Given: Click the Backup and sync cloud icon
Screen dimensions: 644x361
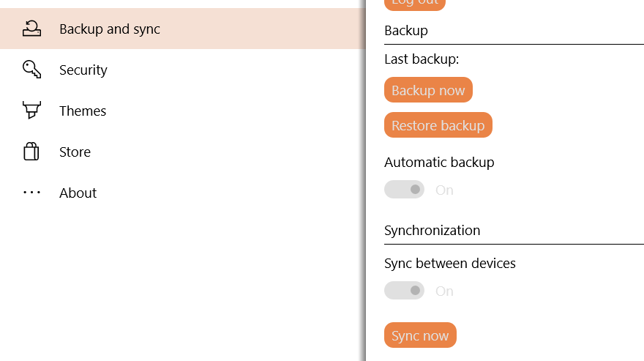Looking at the screenshot, I should click(31, 29).
